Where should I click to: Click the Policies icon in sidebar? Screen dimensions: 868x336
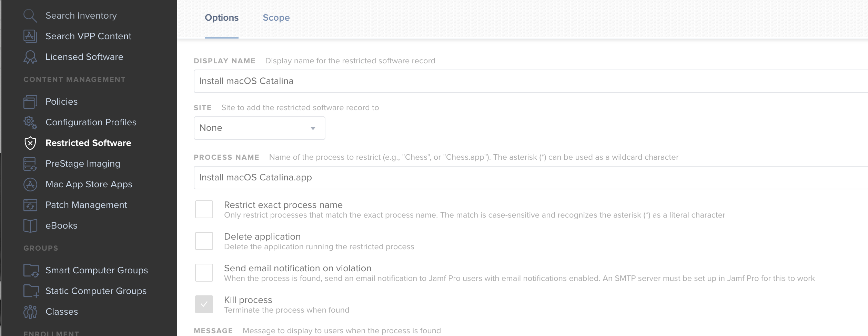point(30,102)
